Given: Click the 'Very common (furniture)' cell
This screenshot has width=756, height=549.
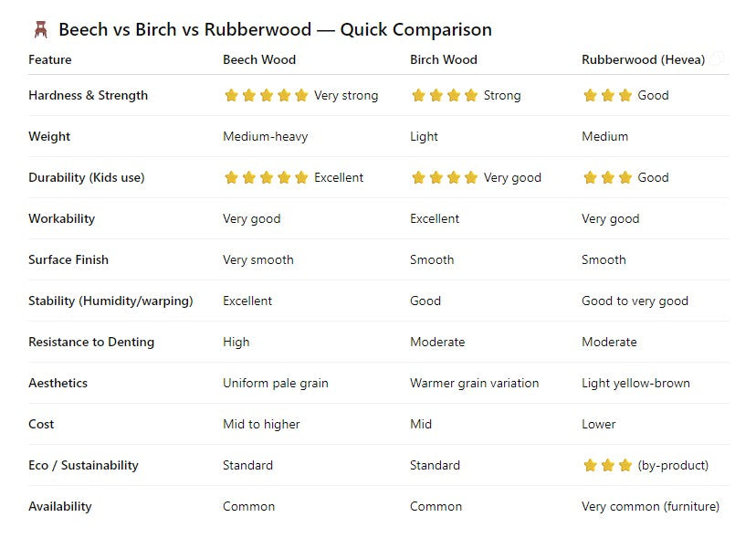Looking at the screenshot, I should (x=650, y=506).
